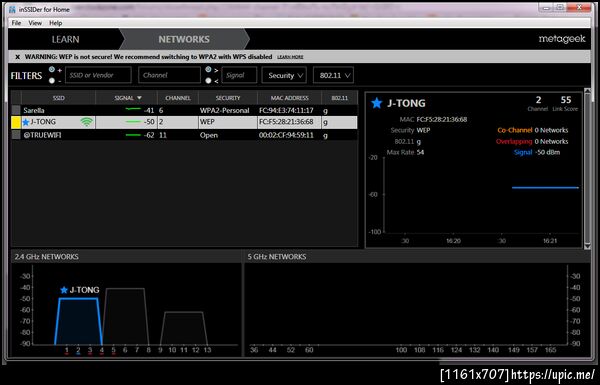Click the WPA2-Personal security cell
Screen dimensions: 600x385
click(225, 111)
